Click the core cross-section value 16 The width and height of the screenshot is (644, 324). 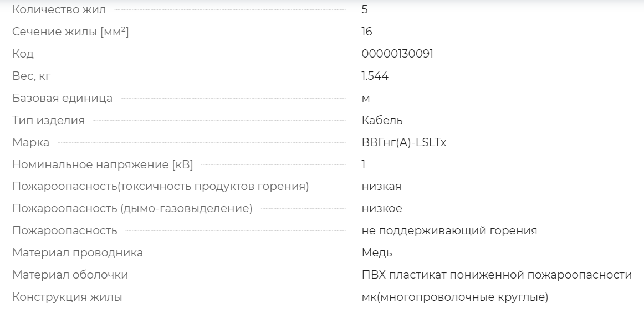[367, 32]
